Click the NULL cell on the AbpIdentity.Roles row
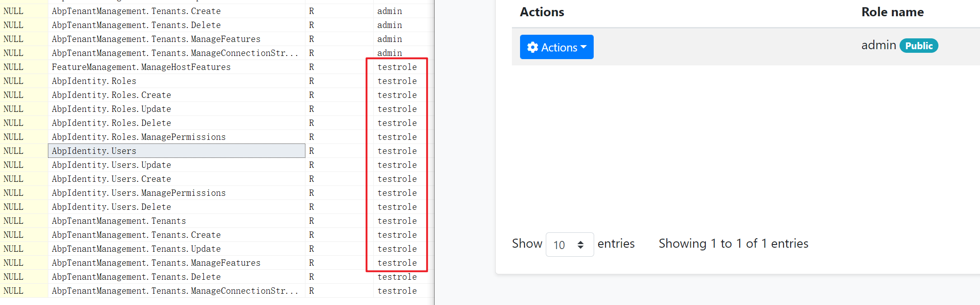This screenshot has width=980, height=305. pos(14,81)
